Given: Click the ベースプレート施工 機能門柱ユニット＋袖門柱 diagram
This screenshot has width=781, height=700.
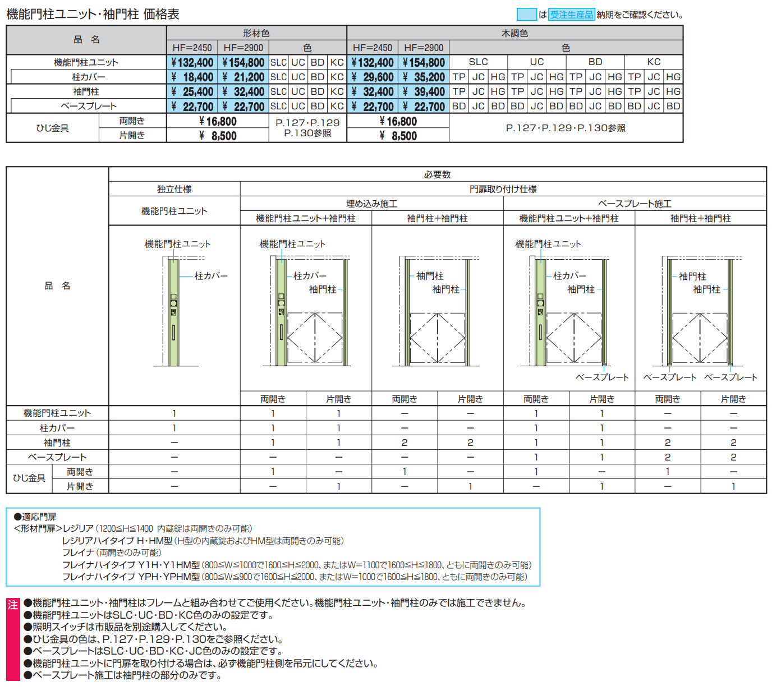Looking at the screenshot, I should [x=569, y=311].
